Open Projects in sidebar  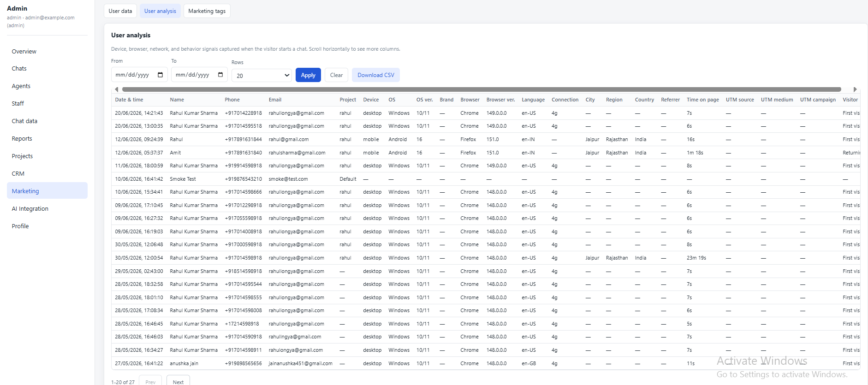(47, 156)
